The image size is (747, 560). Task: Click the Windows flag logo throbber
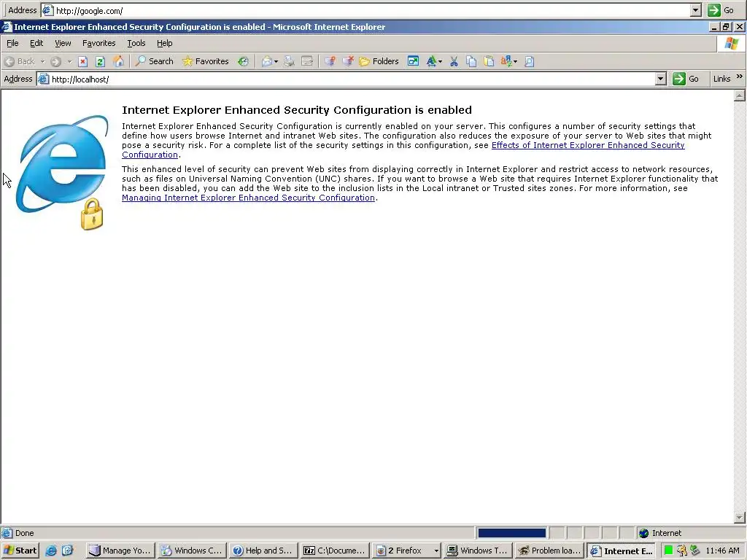(731, 44)
